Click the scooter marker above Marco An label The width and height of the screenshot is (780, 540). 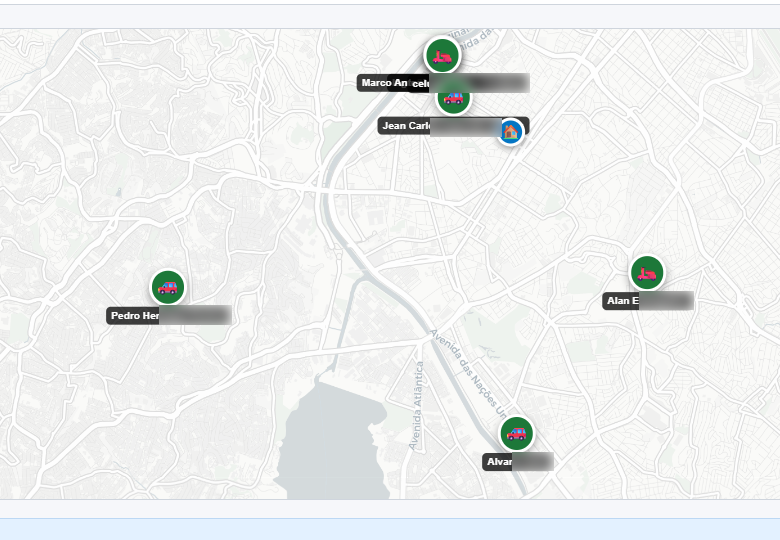[442, 55]
